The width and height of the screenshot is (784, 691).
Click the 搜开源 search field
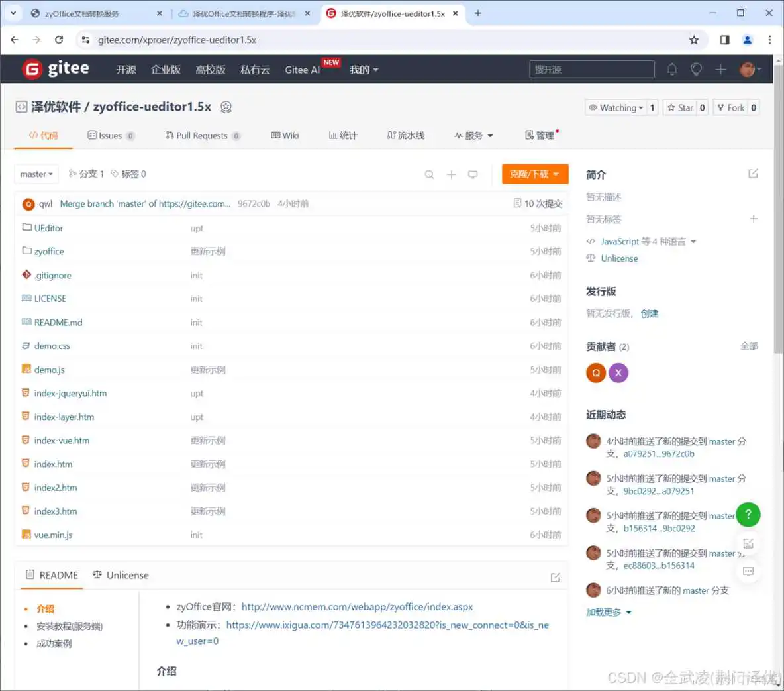click(x=591, y=69)
